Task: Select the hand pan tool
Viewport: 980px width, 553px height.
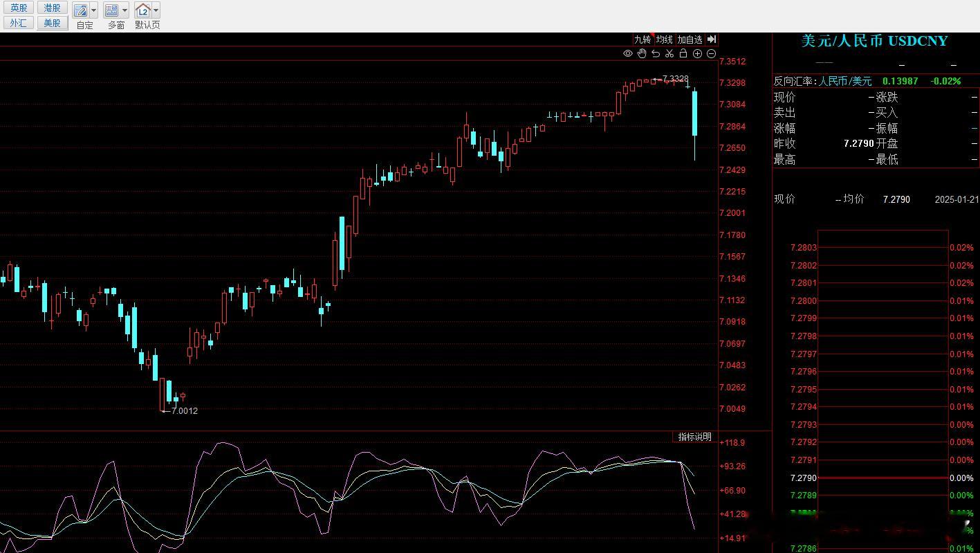Action: (642, 53)
